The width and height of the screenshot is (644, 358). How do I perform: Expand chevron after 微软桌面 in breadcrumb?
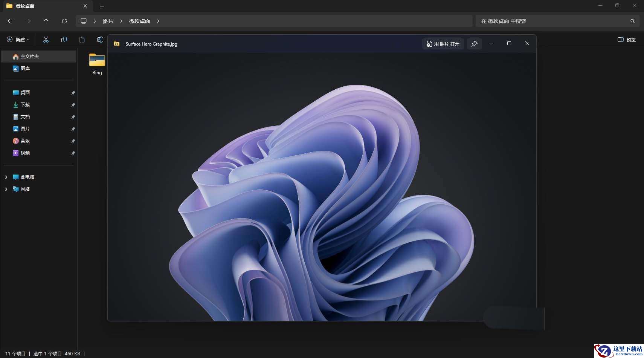(x=158, y=21)
